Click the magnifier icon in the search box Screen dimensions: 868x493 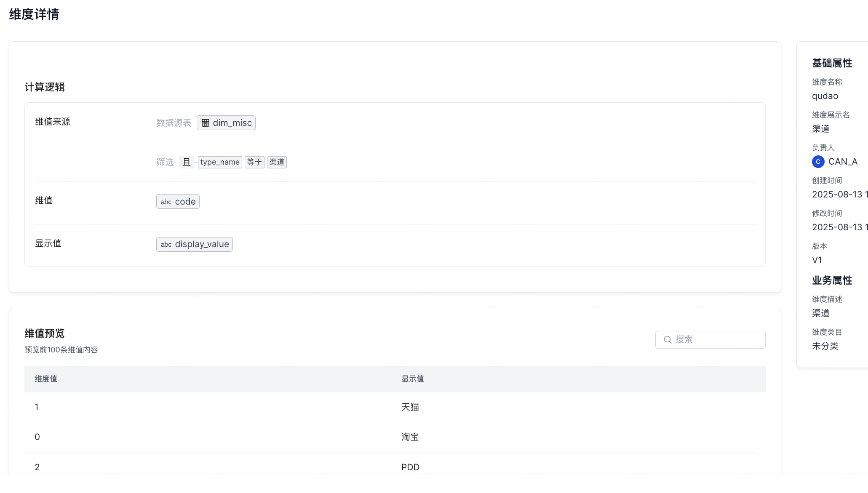tap(668, 340)
